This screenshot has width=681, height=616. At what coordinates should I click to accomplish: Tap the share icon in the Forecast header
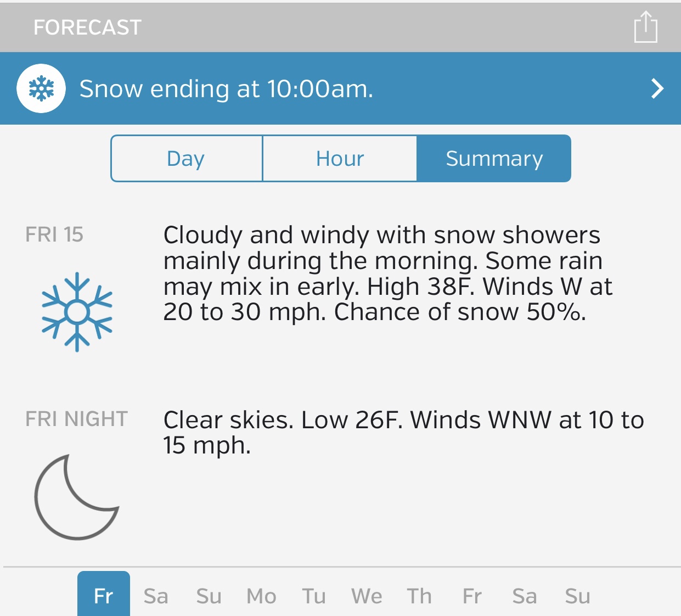pyautogui.click(x=645, y=27)
